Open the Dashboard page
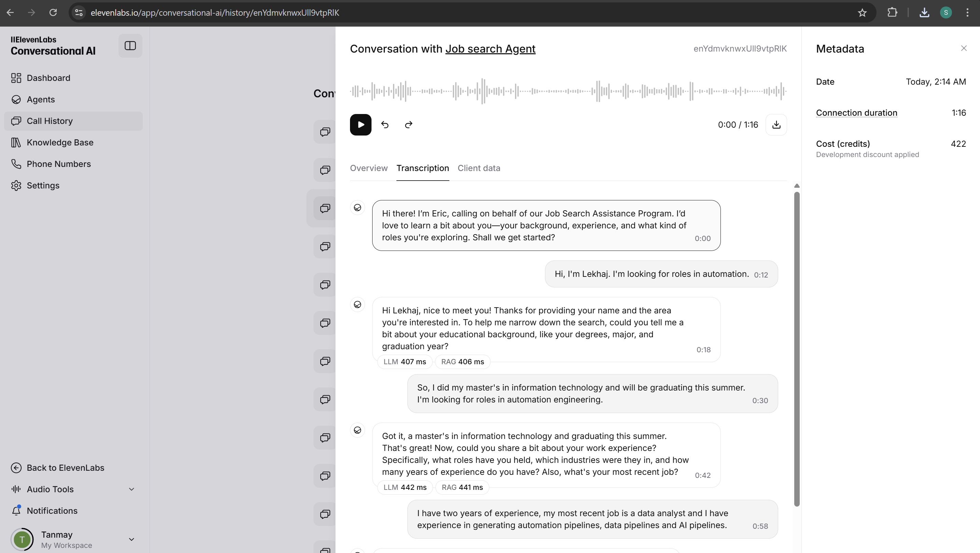Screen dimensions: 980x553 [x=48, y=78]
